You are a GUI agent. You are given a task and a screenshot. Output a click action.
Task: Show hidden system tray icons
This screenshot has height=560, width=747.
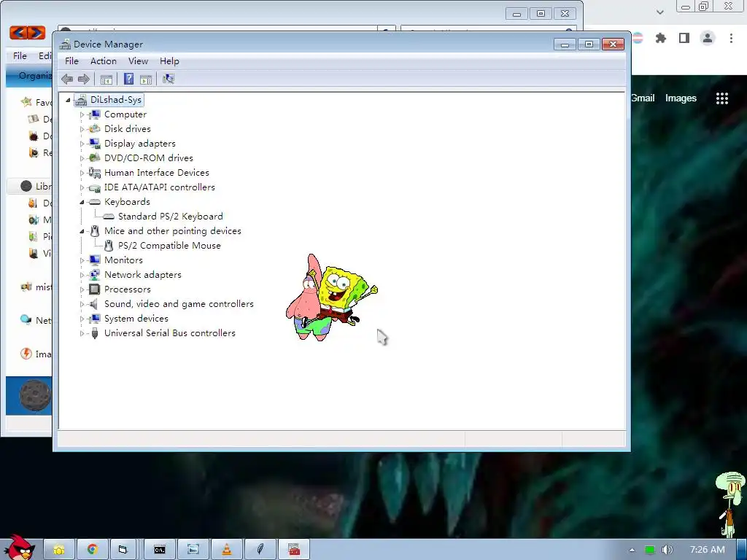(x=632, y=550)
